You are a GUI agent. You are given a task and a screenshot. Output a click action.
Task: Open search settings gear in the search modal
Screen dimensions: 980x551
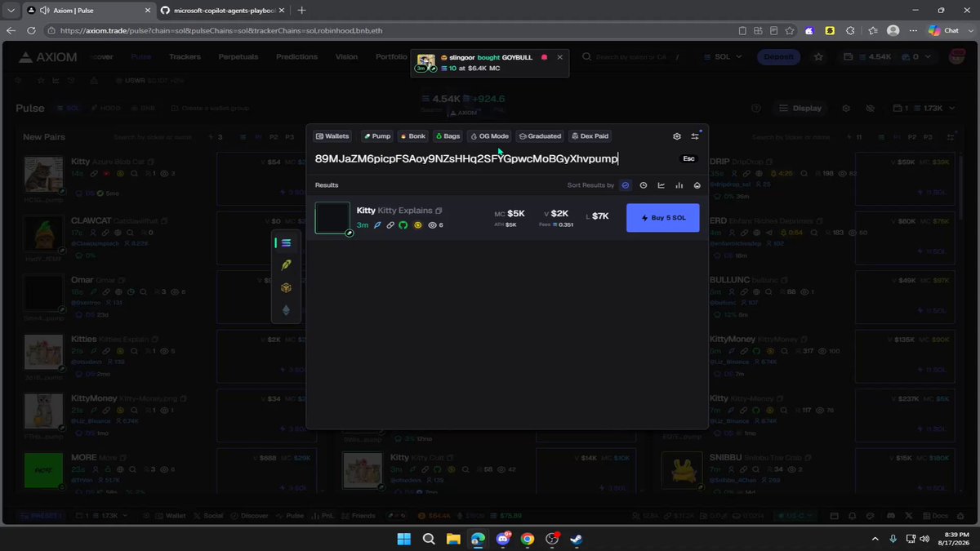coord(677,136)
